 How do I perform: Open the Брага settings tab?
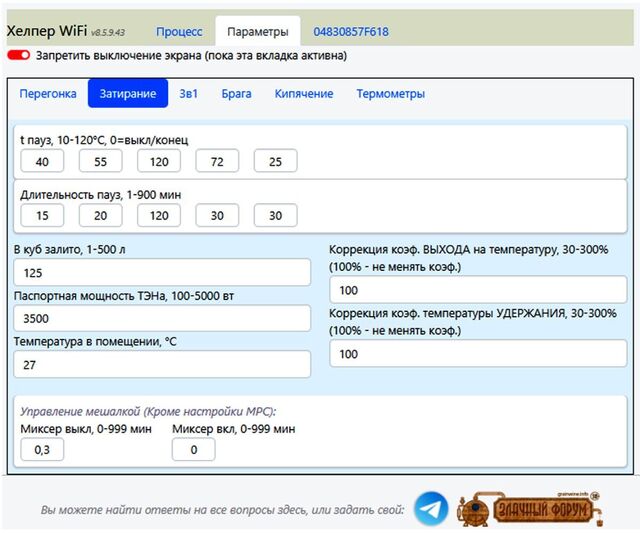coord(236,94)
